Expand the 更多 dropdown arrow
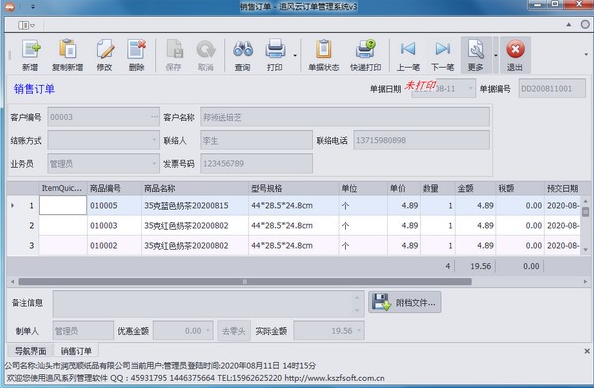Image resolution: width=594 pixels, height=388 pixels. (x=496, y=55)
